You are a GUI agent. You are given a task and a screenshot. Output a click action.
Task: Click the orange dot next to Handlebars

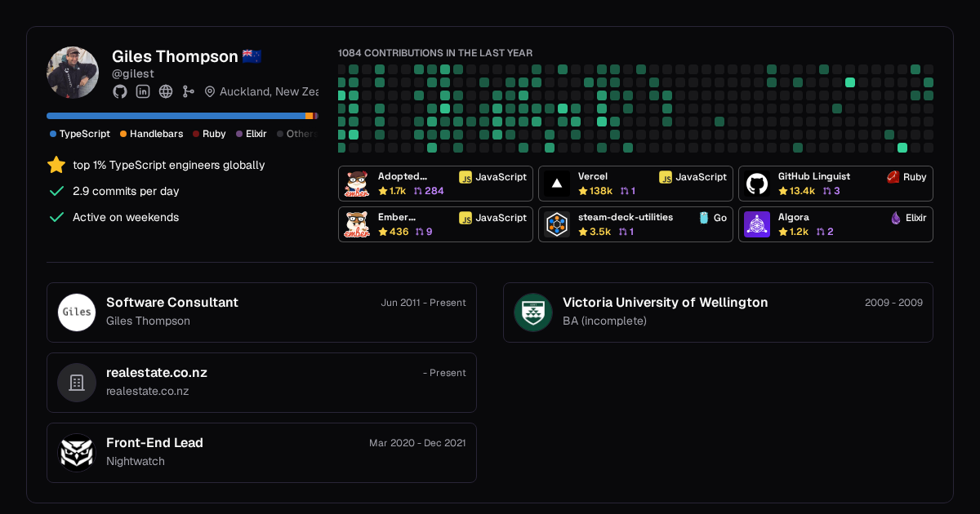123,134
